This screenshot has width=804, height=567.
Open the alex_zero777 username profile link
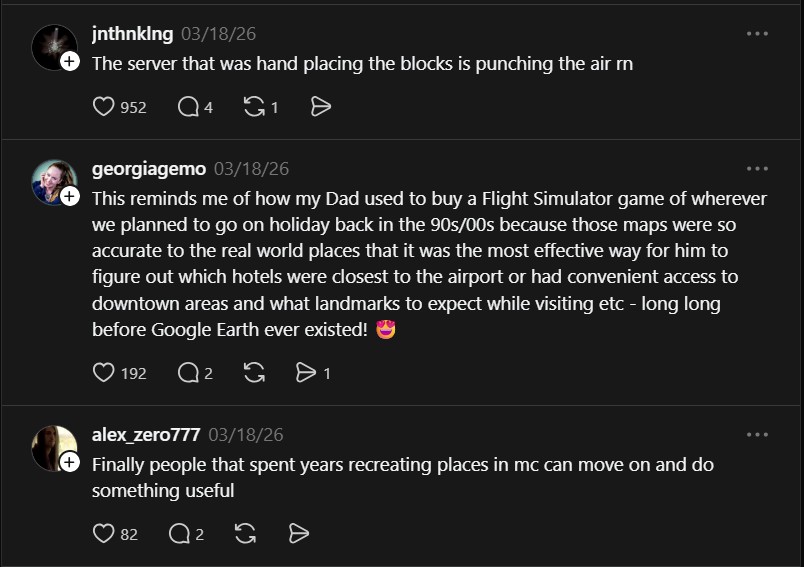click(x=146, y=435)
